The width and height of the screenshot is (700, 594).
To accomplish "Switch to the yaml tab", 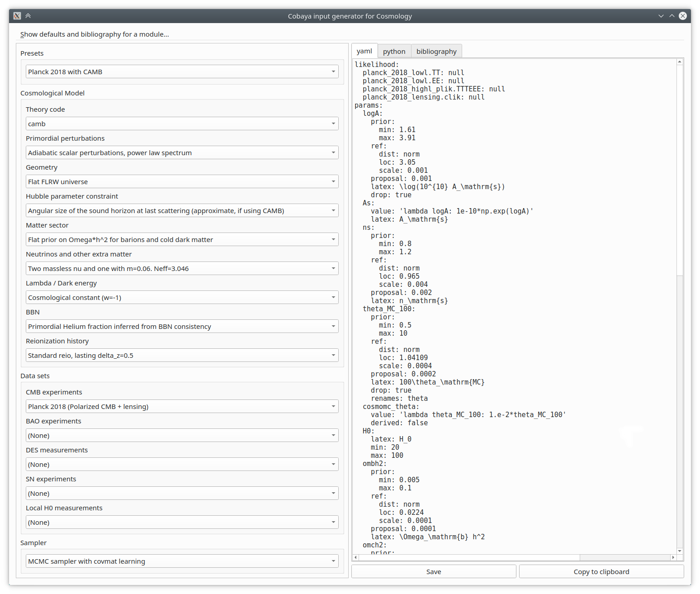I will pyautogui.click(x=364, y=51).
